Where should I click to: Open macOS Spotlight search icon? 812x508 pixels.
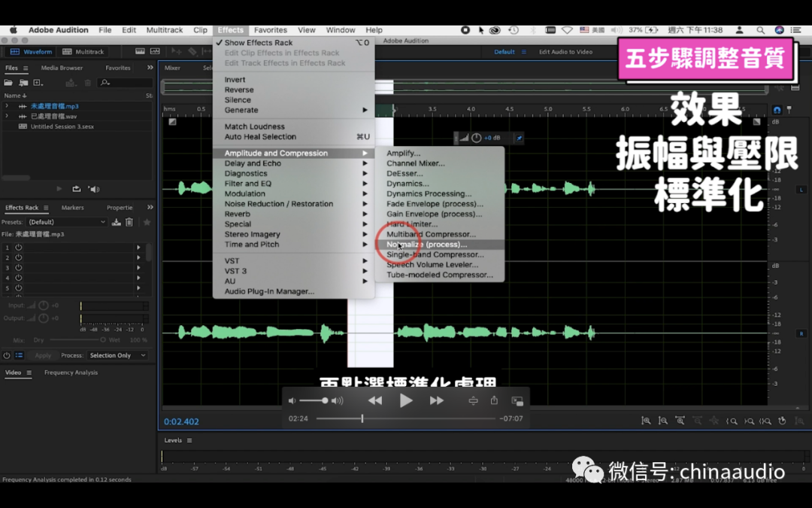[760, 30]
